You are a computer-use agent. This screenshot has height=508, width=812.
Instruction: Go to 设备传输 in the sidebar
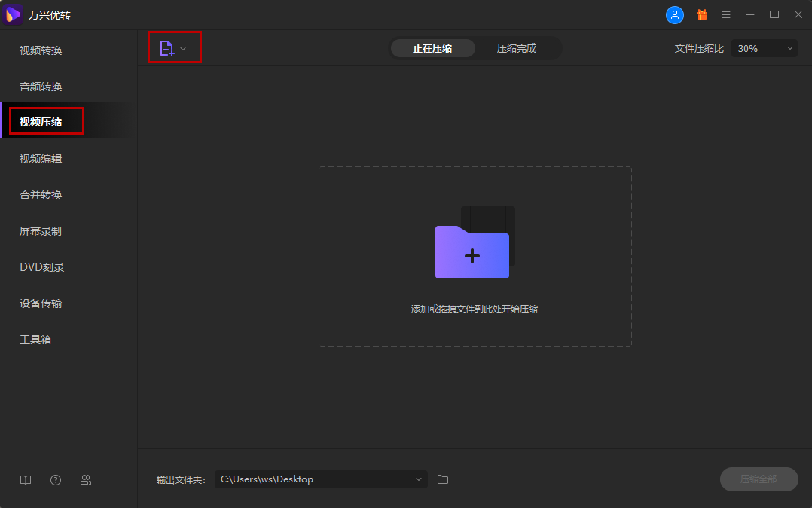[68, 303]
